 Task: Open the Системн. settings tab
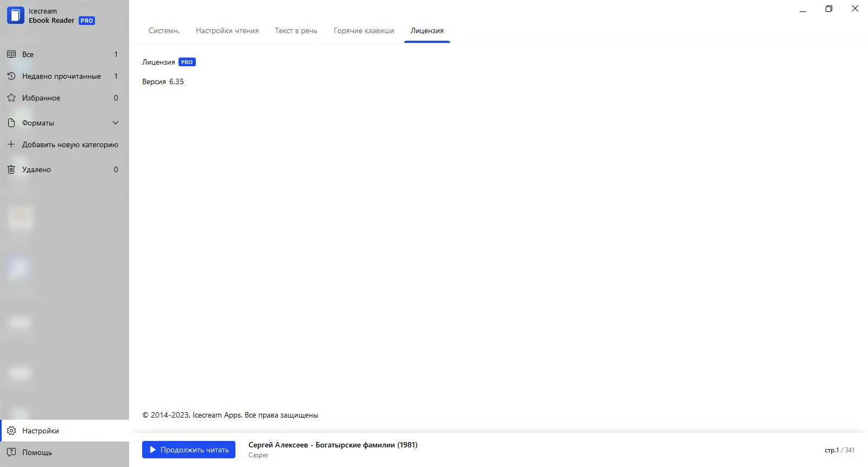pos(164,30)
